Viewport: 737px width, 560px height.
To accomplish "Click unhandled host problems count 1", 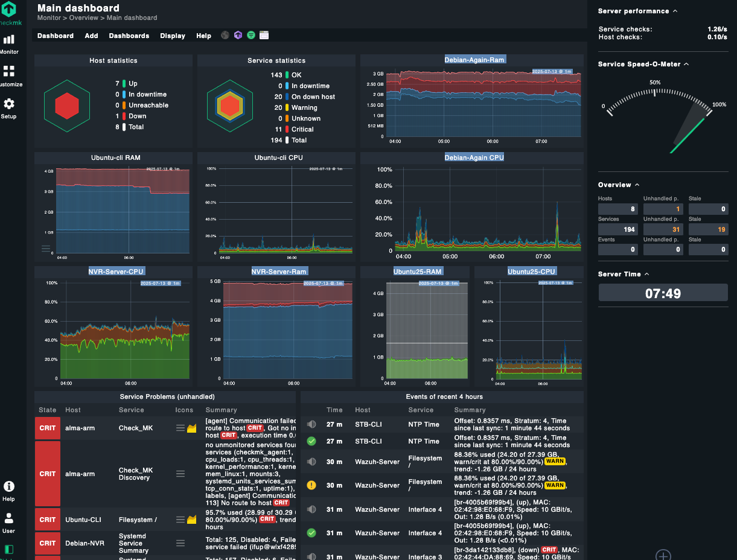I will 663,209.
